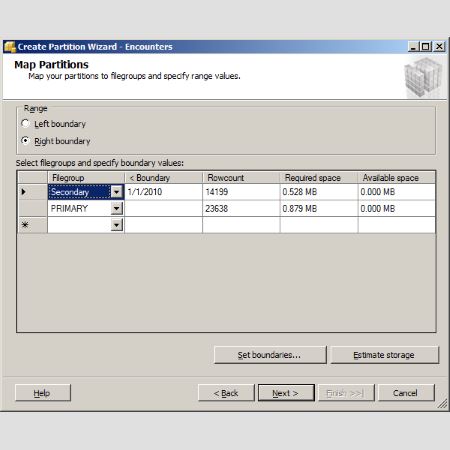
Task: Open the new row filegroup dropdown arrow
Action: (116, 225)
